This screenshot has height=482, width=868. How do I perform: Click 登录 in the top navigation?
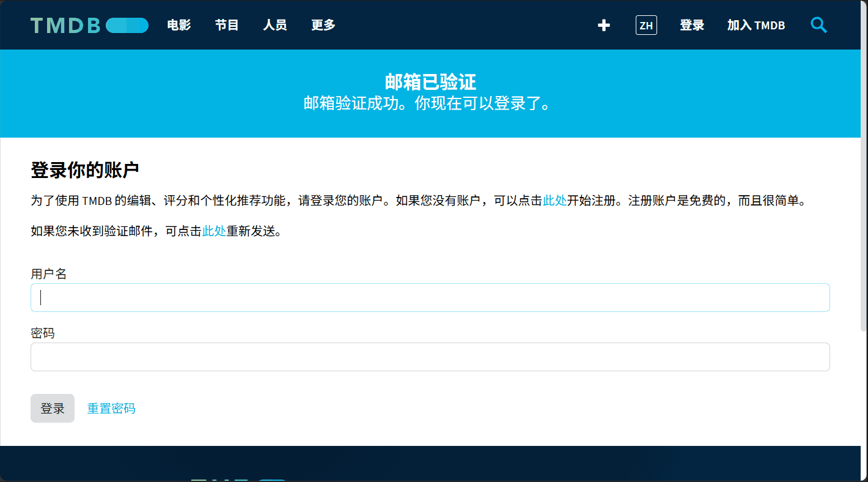coord(692,25)
